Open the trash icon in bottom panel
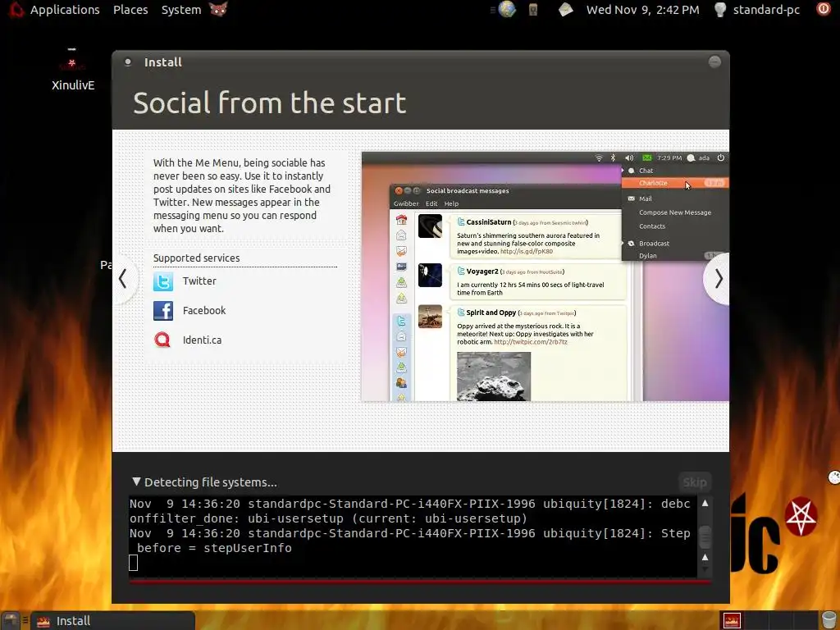840x630 pixels. (829, 620)
